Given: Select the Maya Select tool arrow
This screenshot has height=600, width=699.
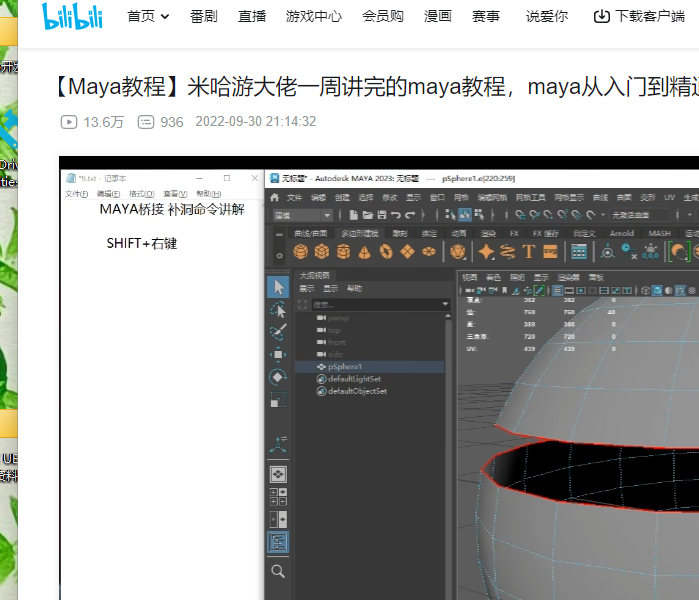Looking at the screenshot, I should (278, 287).
